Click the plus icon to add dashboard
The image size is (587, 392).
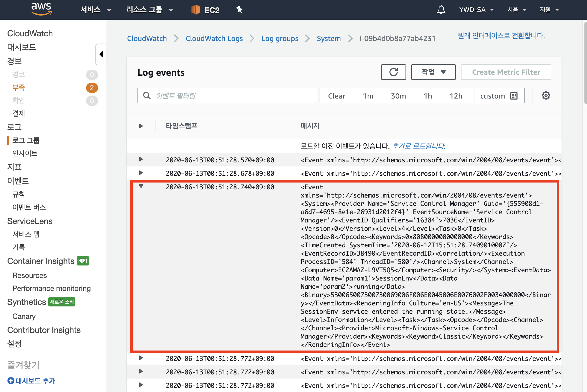click(11, 381)
